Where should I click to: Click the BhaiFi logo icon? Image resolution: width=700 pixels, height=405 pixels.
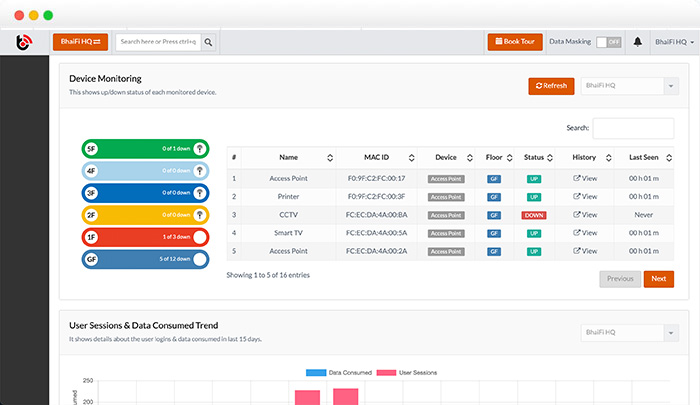pos(26,42)
